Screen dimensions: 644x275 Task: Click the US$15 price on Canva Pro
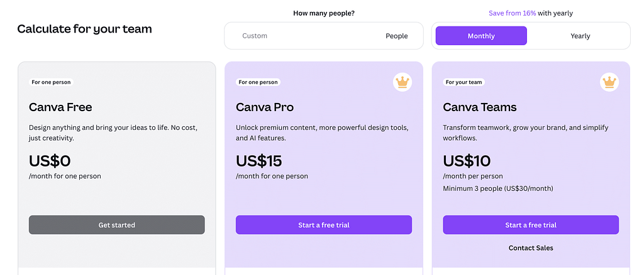coord(258,161)
